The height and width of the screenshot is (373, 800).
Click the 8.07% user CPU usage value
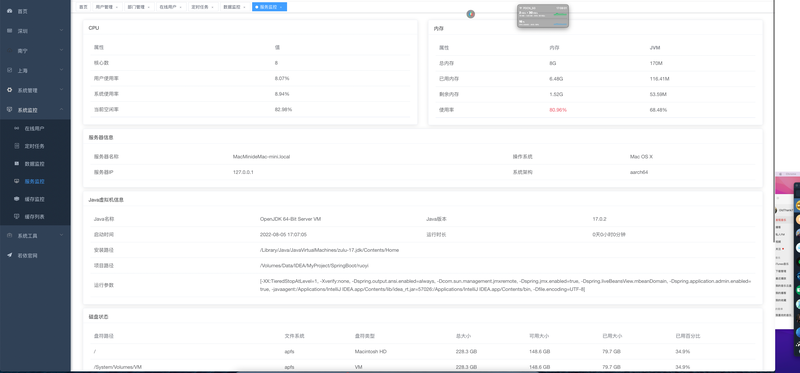click(282, 79)
